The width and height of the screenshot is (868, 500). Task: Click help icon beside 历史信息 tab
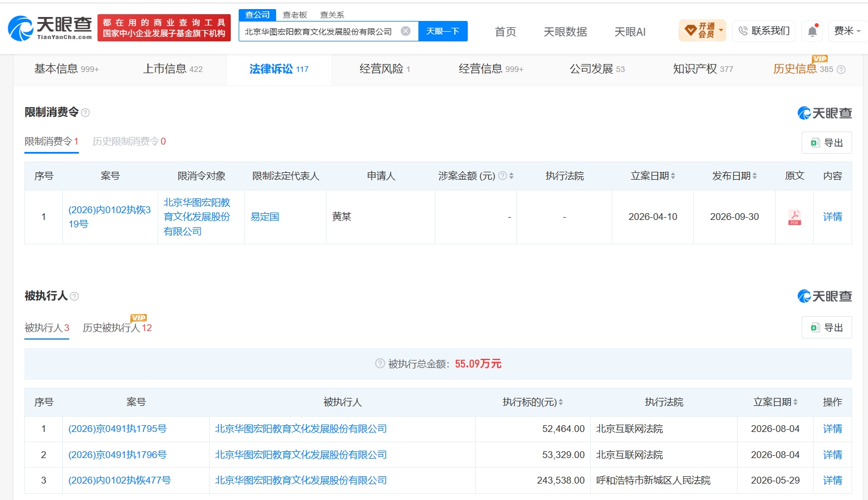pos(841,70)
